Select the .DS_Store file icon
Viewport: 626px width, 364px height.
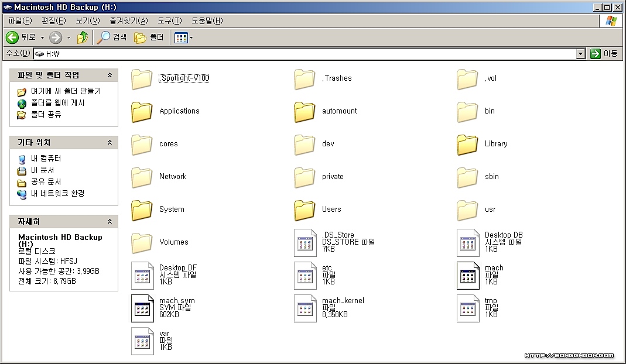pyautogui.click(x=306, y=243)
